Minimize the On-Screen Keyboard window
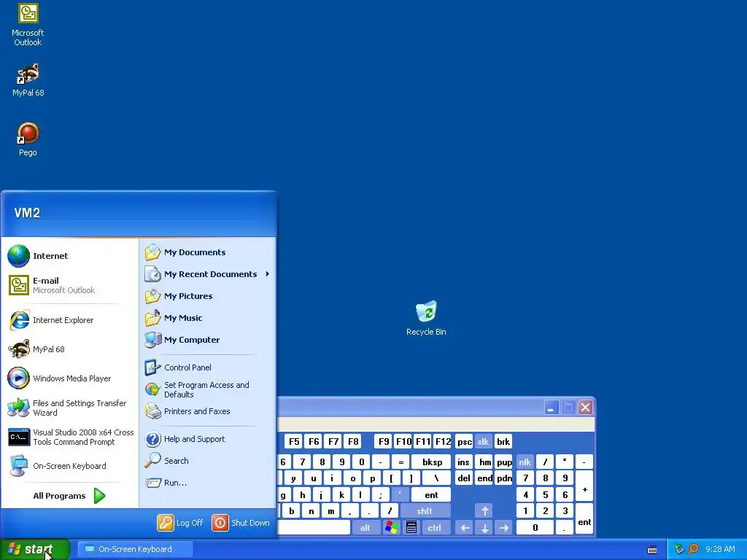The height and width of the screenshot is (560, 747). (551, 408)
